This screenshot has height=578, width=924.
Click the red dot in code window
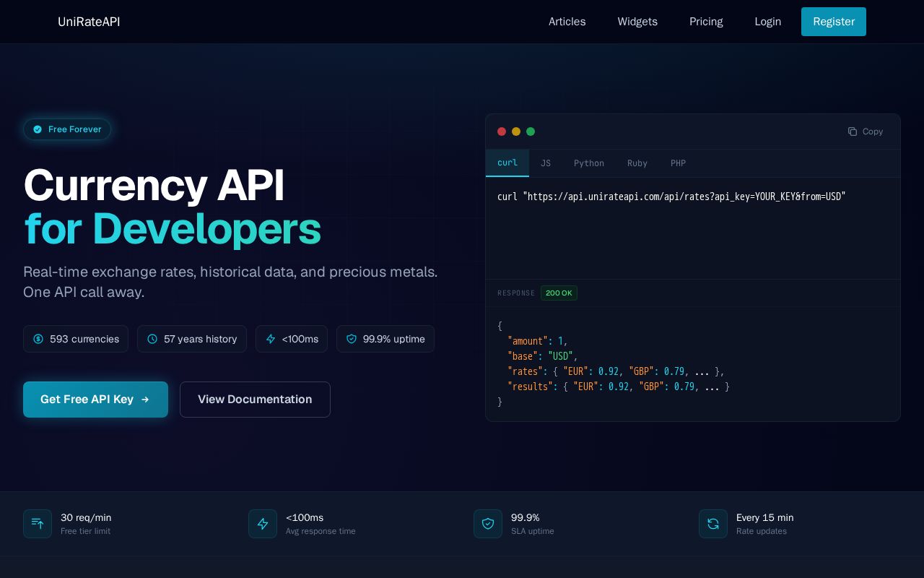tap(502, 131)
